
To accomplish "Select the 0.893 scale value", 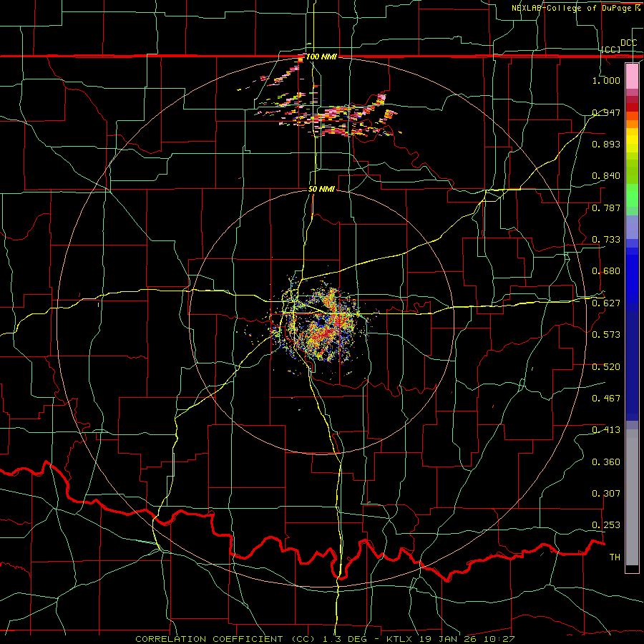I will pyautogui.click(x=606, y=144).
